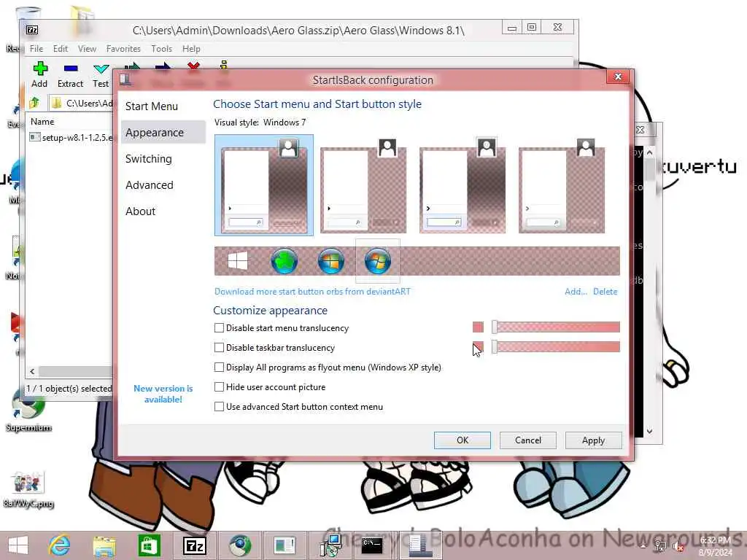Click the Extract icon in 7-Zip toolbar
Viewport: 747px width, 560px height.
(x=71, y=69)
